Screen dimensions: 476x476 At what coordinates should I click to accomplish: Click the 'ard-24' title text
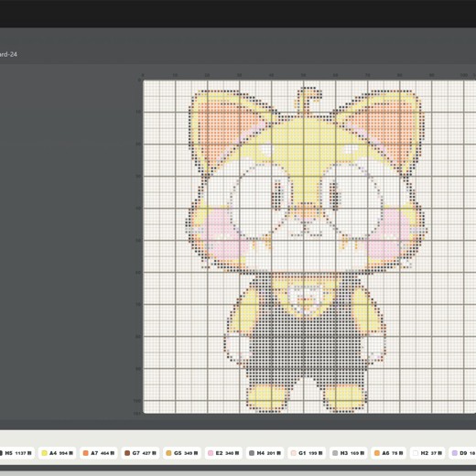[8, 54]
